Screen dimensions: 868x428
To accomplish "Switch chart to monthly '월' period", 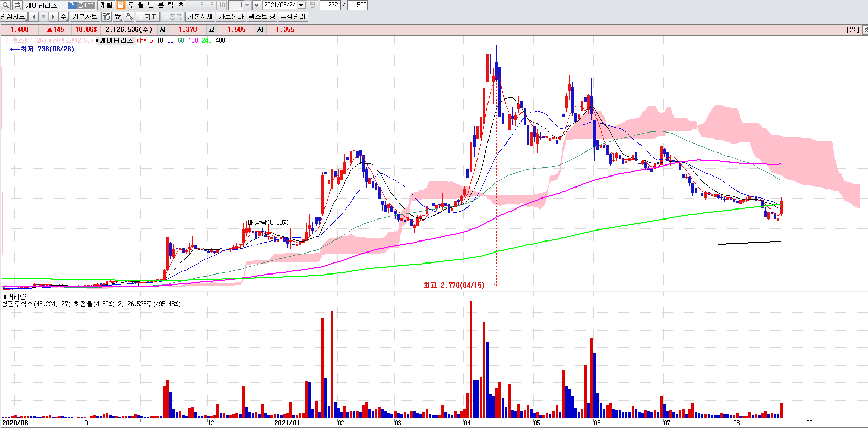I will pos(141,5).
